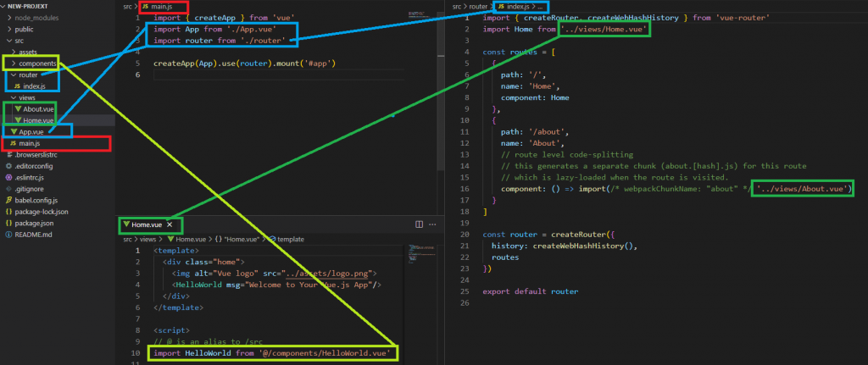Click the Vue icon beside App.vue in the explorer

(14, 131)
